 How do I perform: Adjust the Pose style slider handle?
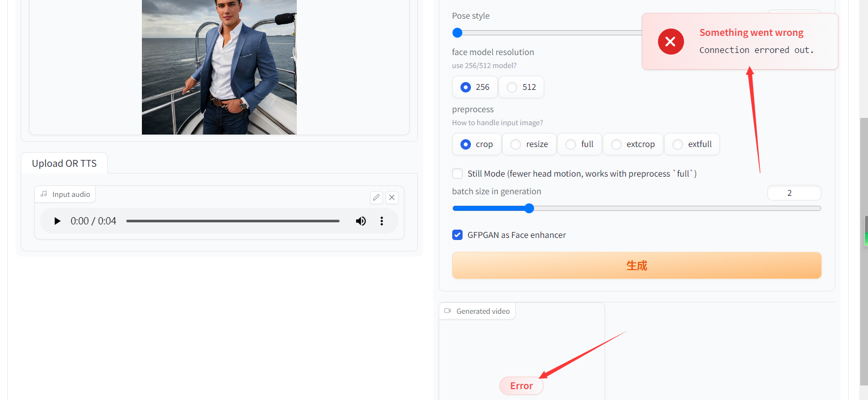pyautogui.click(x=457, y=33)
